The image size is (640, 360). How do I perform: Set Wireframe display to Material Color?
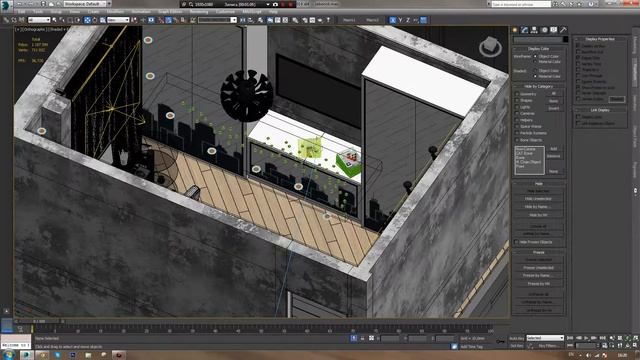point(535,62)
